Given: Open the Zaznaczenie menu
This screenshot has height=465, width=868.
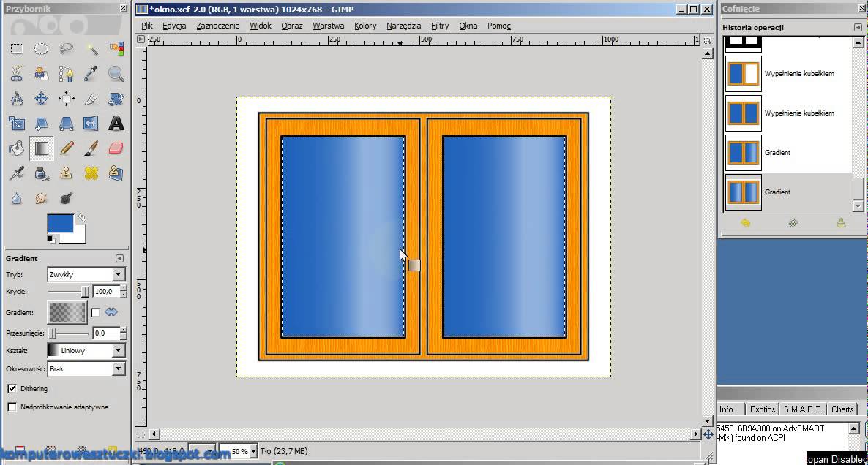Looking at the screenshot, I should click(x=218, y=26).
